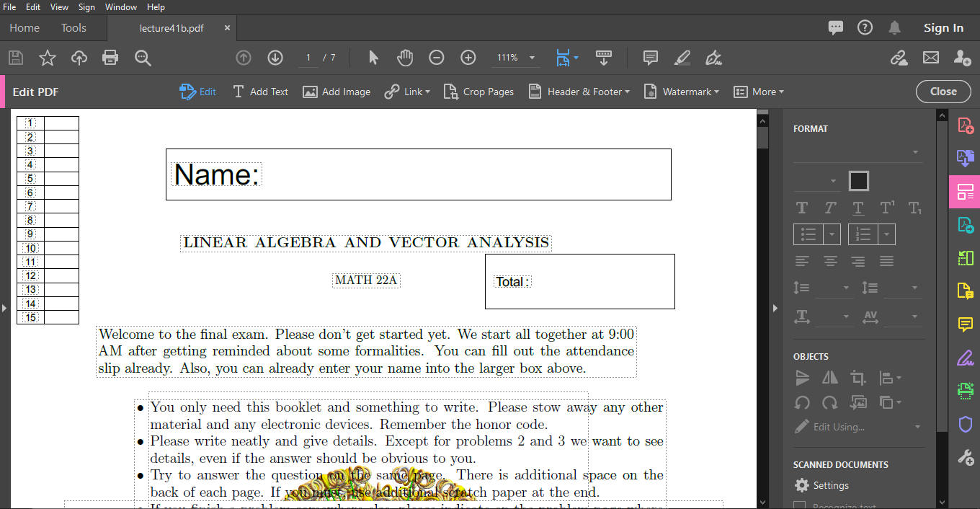Open the scanned document Settings gear
The image size is (980, 509).
(801, 485)
